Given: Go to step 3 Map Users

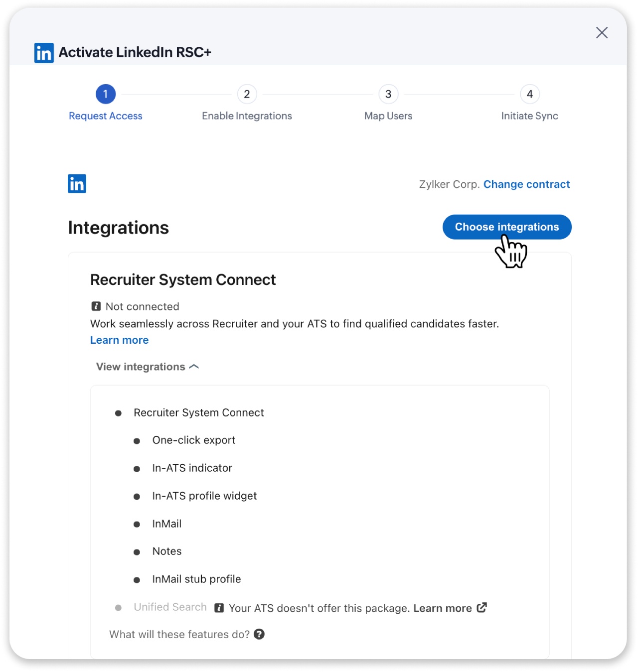Looking at the screenshot, I should point(388,94).
